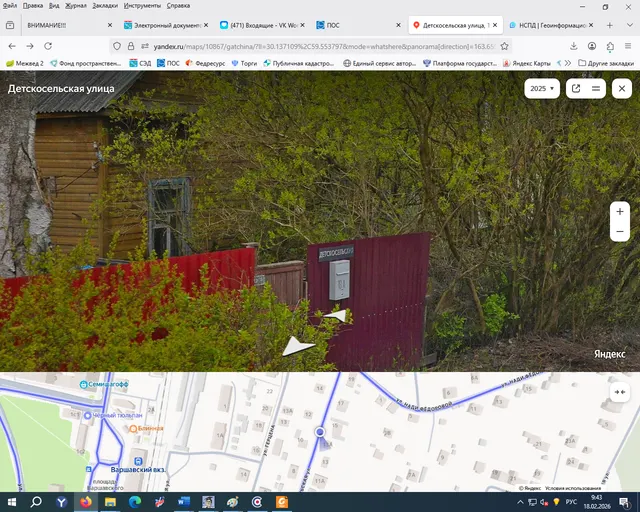The height and width of the screenshot is (512, 640).
Task: Reload the current page
Action: coord(48,46)
